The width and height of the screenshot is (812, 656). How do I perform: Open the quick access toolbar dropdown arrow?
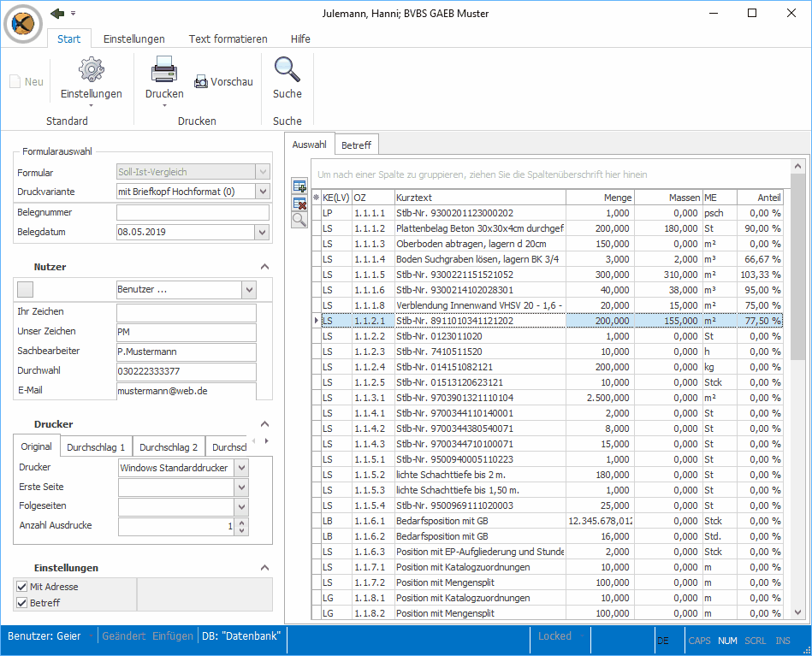tap(73, 14)
